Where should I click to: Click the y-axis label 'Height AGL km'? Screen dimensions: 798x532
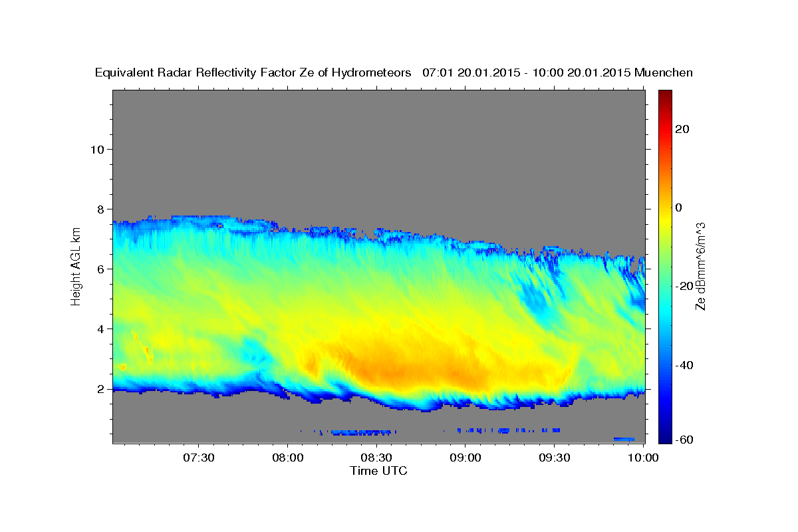(x=76, y=267)
